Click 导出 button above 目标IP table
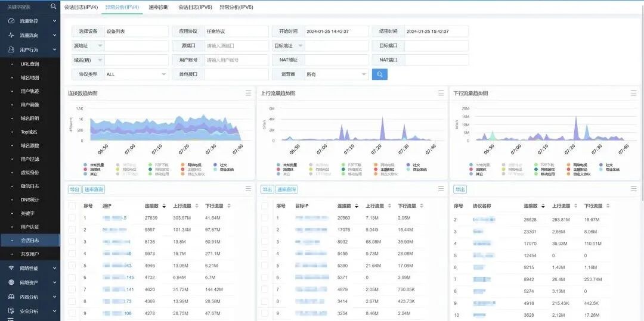 pos(267,189)
